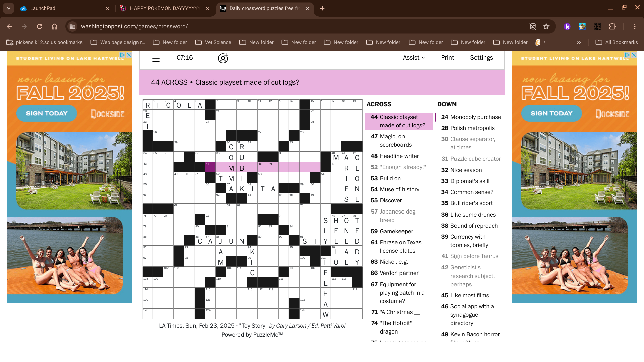The image size is (644, 362).
Task: Select the Daily crossword puzzles tab
Action: point(265,8)
